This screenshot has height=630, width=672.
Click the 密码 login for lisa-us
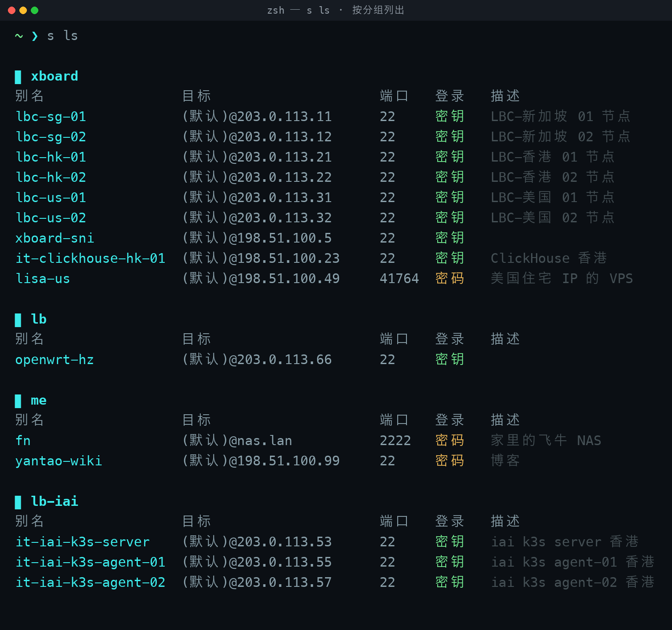pos(450,279)
